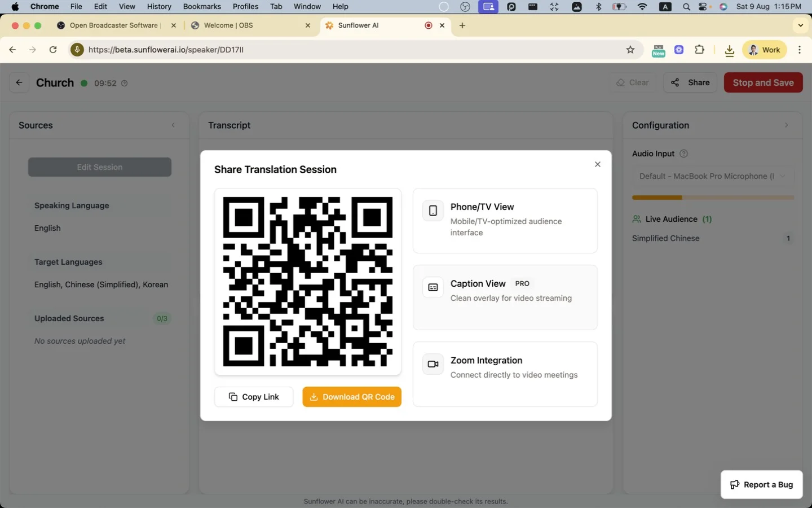Open the Zoom Integration option
Screen dimensions: 812x508
(505, 374)
